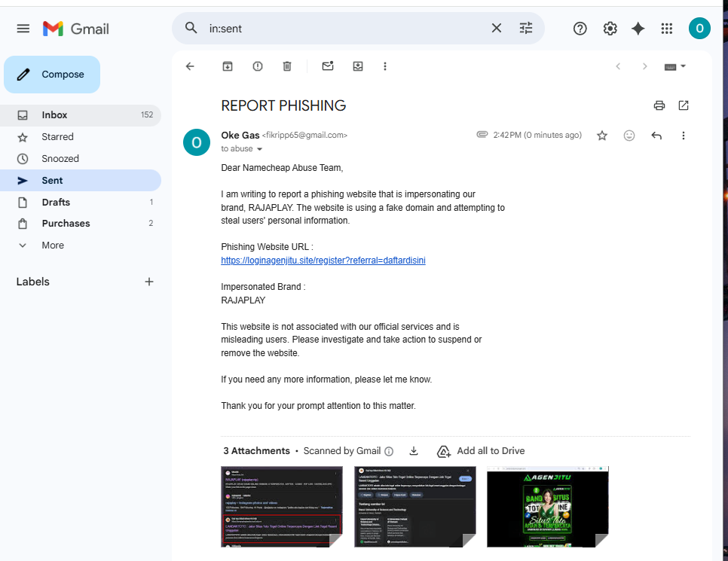Click the Gmail logo
The height and width of the screenshot is (561, 728).
pos(75,29)
